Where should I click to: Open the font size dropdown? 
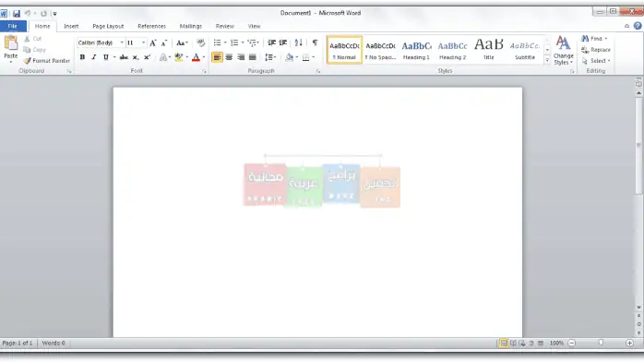pyautogui.click(x=143, y=42)
